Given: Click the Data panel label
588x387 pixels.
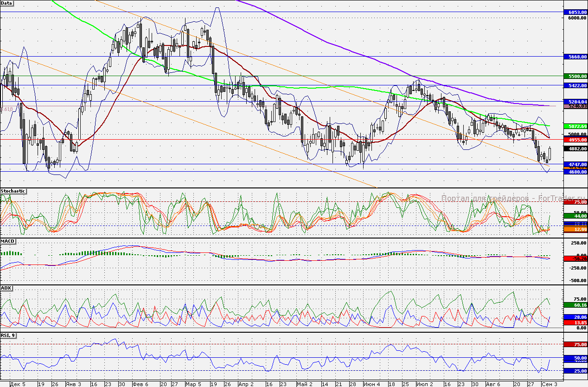Looking at the screenshot, I should tap(7, 3).
